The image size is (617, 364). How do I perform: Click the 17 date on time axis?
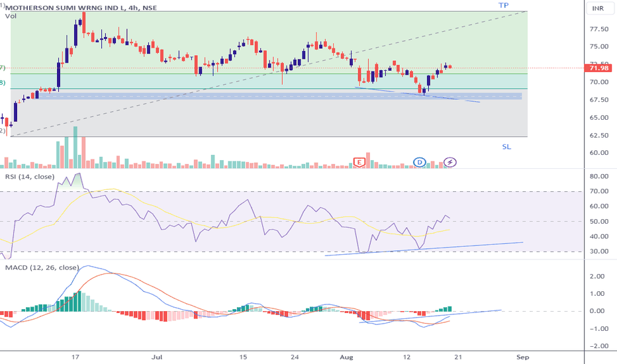(x=75, y=357)
